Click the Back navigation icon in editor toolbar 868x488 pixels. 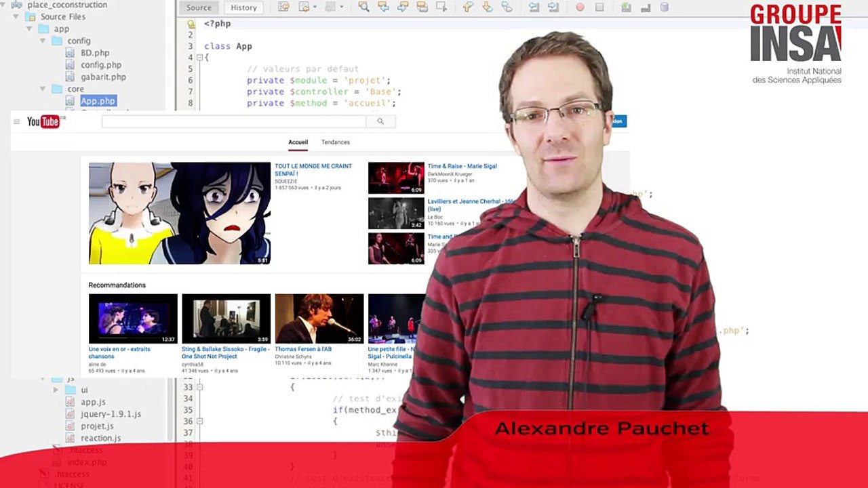[x=303, y=7]
